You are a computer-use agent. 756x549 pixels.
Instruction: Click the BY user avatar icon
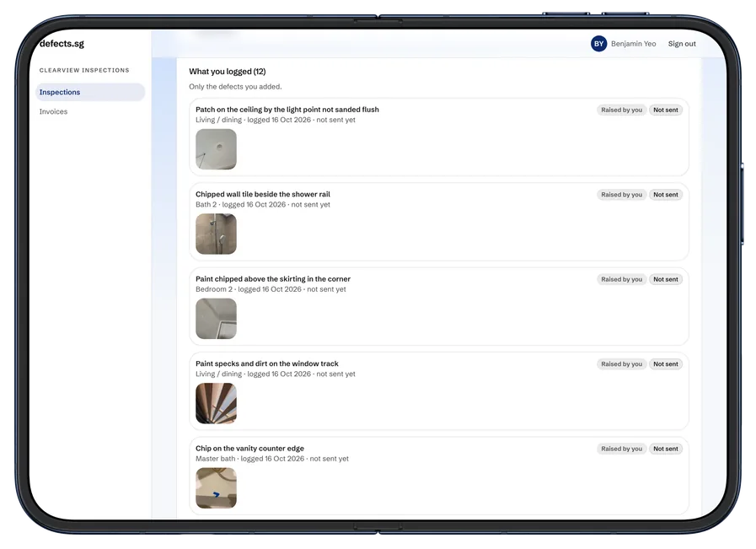coord(598,44)
